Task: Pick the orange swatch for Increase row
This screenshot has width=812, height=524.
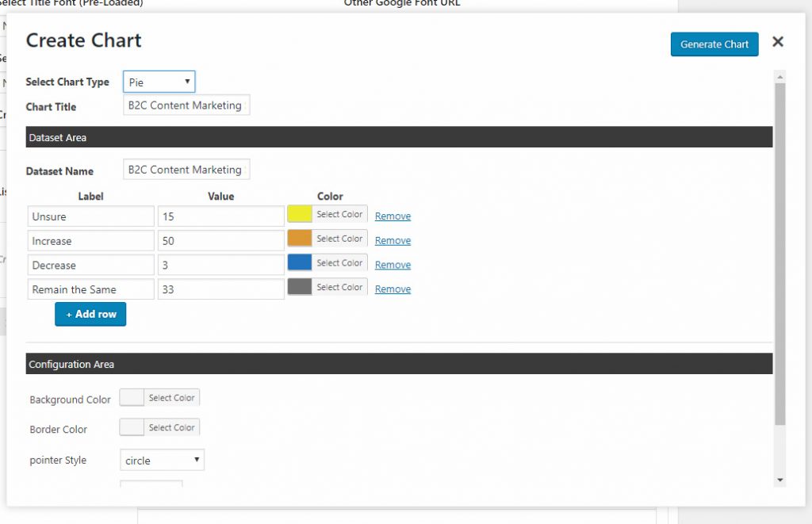Action: (x=300, y=239)
